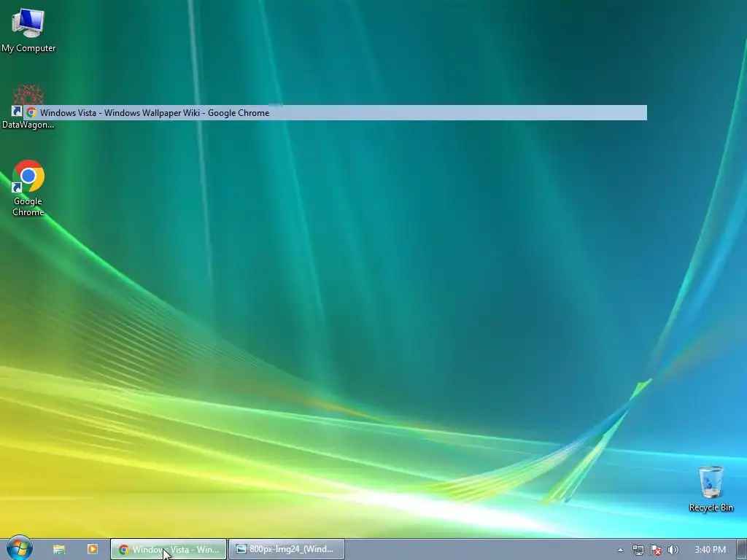Open the clock showing 3:40 PM
Image resolution: width=747 pixels, height=560 pixels.
(710, 550)
